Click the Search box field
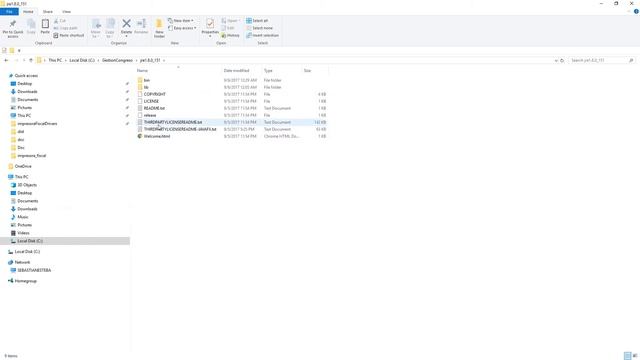 (602, 60)
